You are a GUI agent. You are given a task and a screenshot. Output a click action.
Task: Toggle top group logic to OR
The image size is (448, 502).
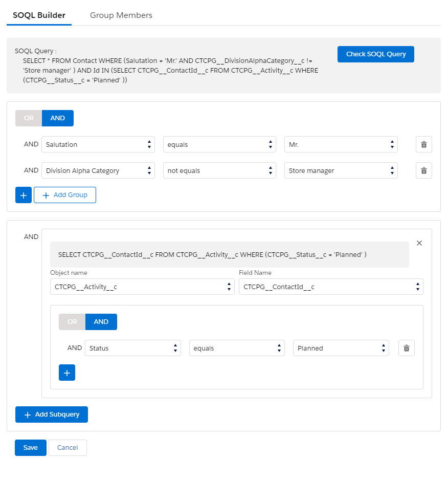click(29, 118)
